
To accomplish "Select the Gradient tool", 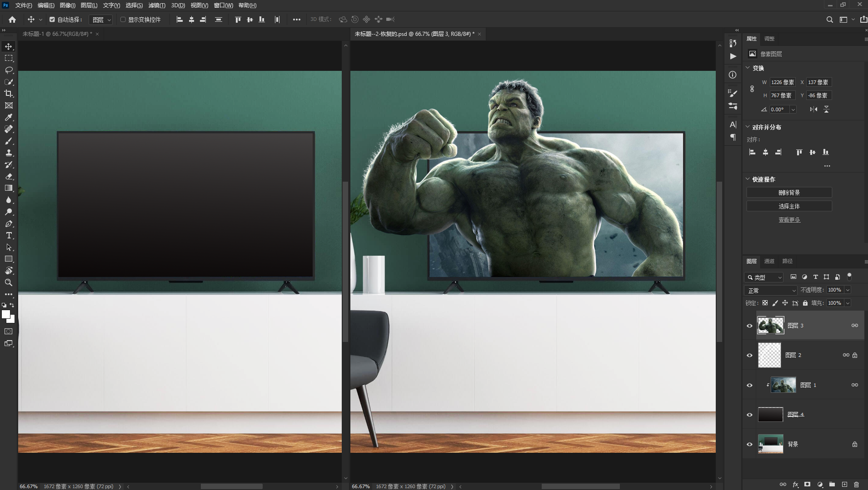I will (x=9, y=188).
